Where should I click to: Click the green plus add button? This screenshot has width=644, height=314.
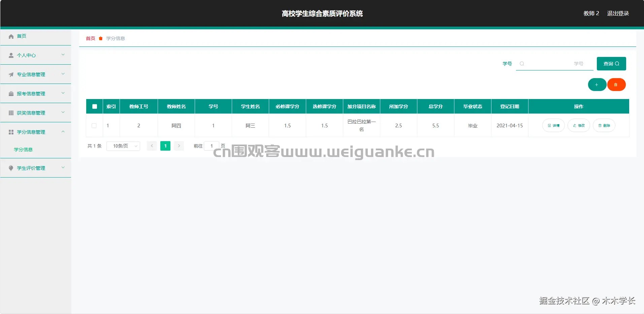click(597, 85)
